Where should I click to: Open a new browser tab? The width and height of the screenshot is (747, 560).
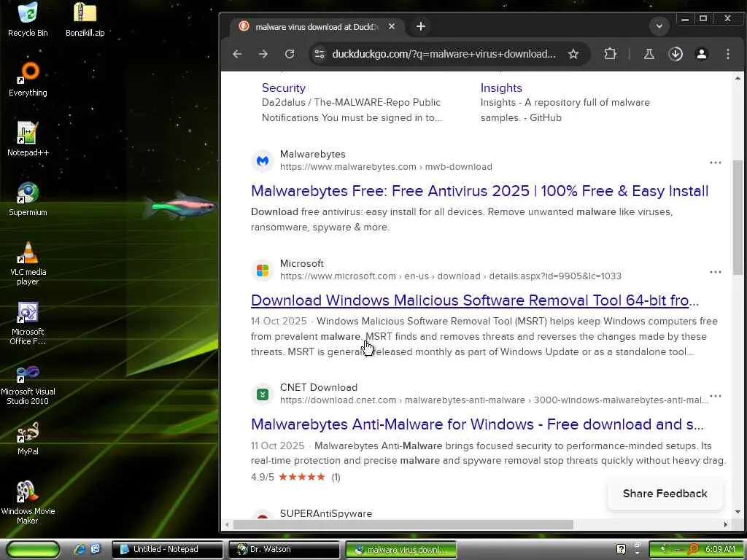pos(421,26)
